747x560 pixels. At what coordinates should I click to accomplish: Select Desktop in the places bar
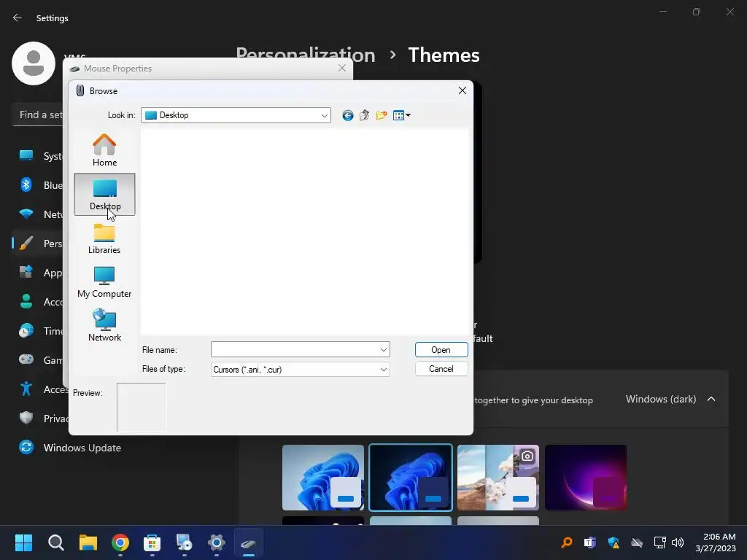coord(104,194)
